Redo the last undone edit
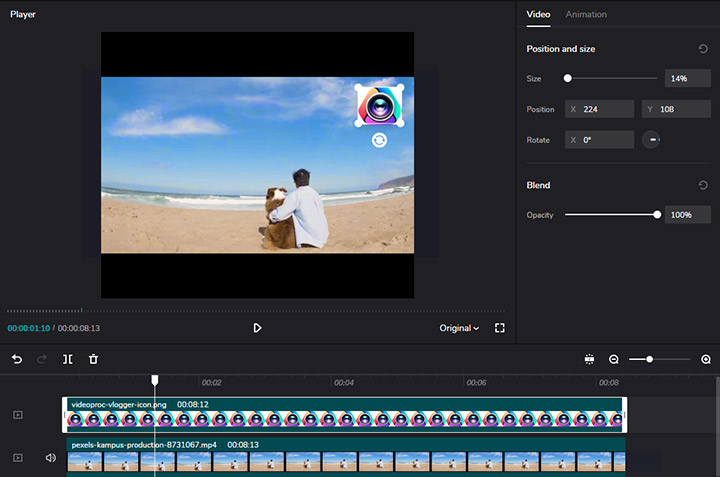This screenshot has width=720, height=477. pos(42,359)
